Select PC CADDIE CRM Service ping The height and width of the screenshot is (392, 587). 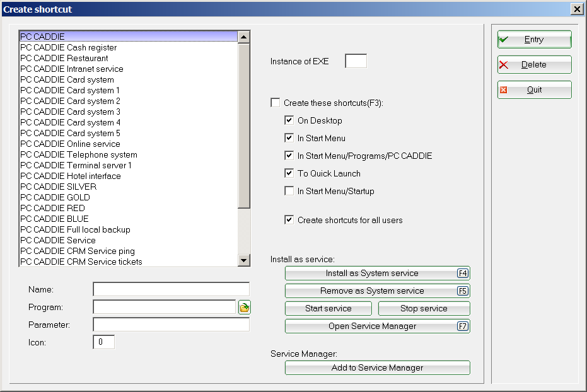pos(129,251)
